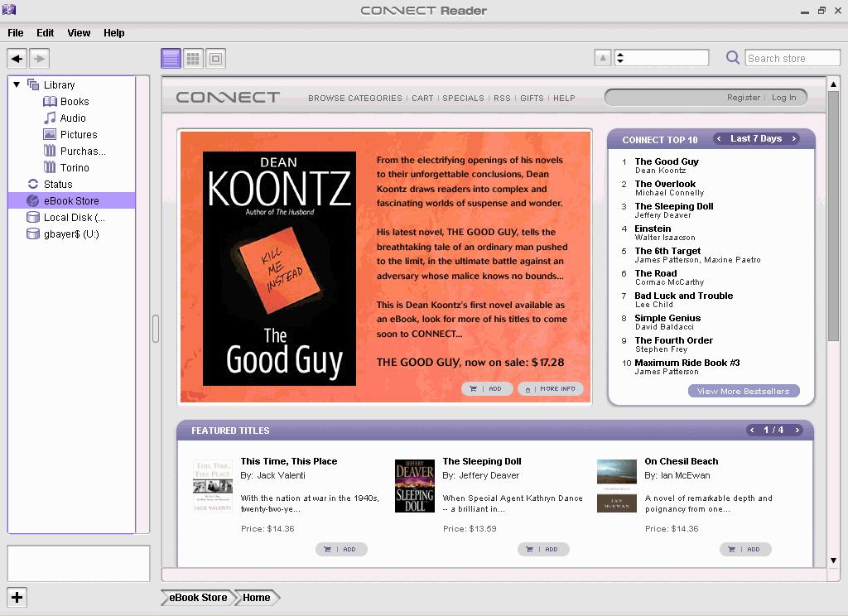The image size is (848, 616).
Task: Click the plus icon at bottom left
Action: [17, 597]
